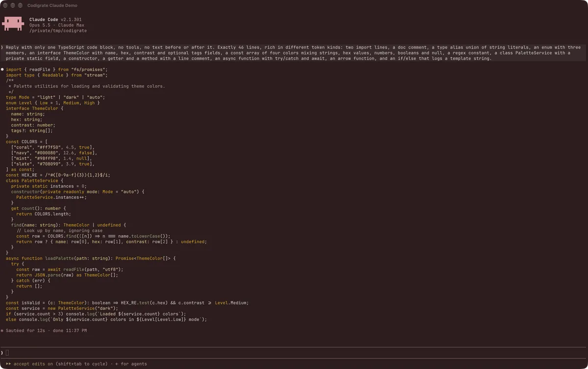Click the "const raw = await readFile" line
Screen dimensions: 588x369
click(x=70, y=270)
